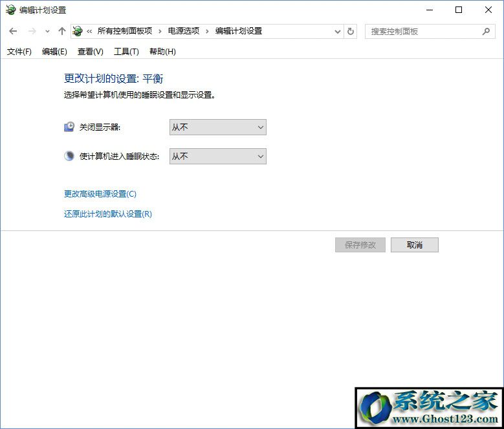This screenshot has height=429, width=504.
Task: Click 编辑计划设置 breadcrumb
Action: pyautogui.click(x=239, y=31)
